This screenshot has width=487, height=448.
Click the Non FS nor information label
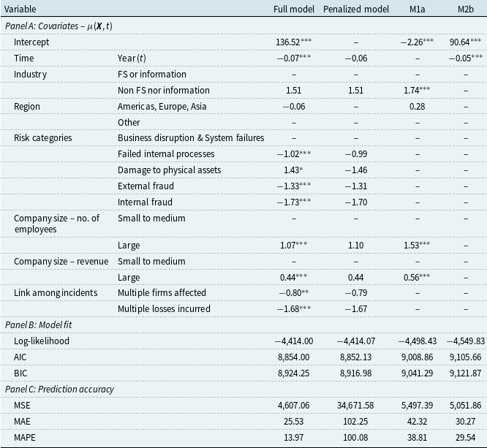(164, 90)
